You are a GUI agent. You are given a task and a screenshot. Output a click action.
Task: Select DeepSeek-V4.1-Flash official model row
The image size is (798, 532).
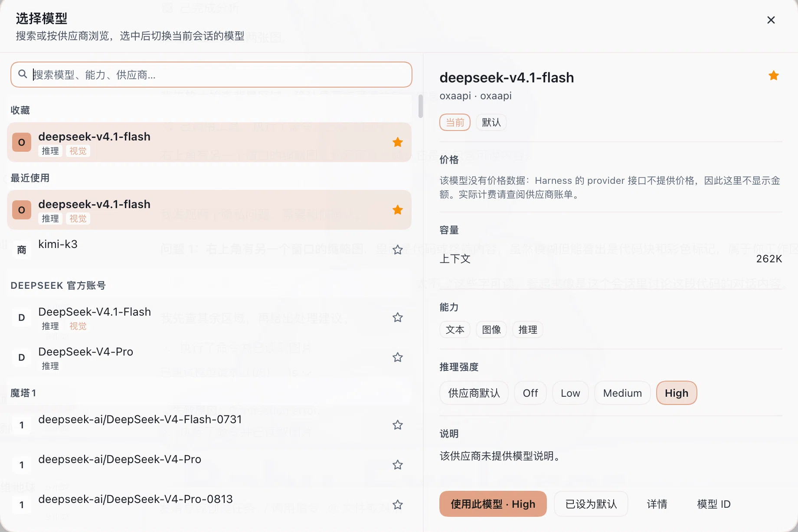tap(209, 317)
